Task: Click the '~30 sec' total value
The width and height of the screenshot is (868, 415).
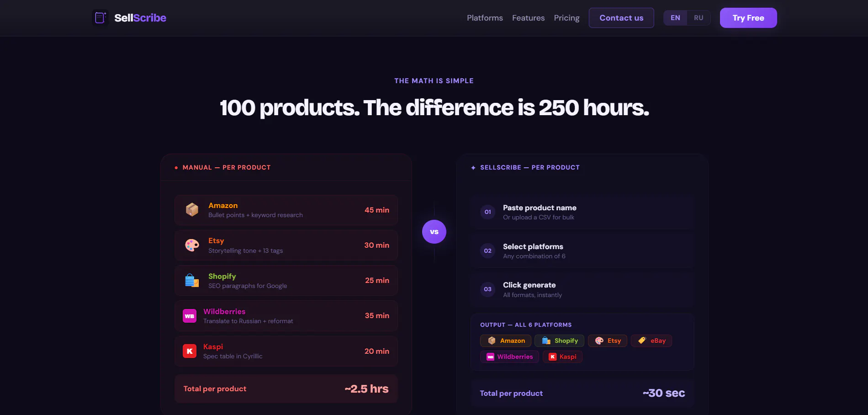Action: pos(664,393)
